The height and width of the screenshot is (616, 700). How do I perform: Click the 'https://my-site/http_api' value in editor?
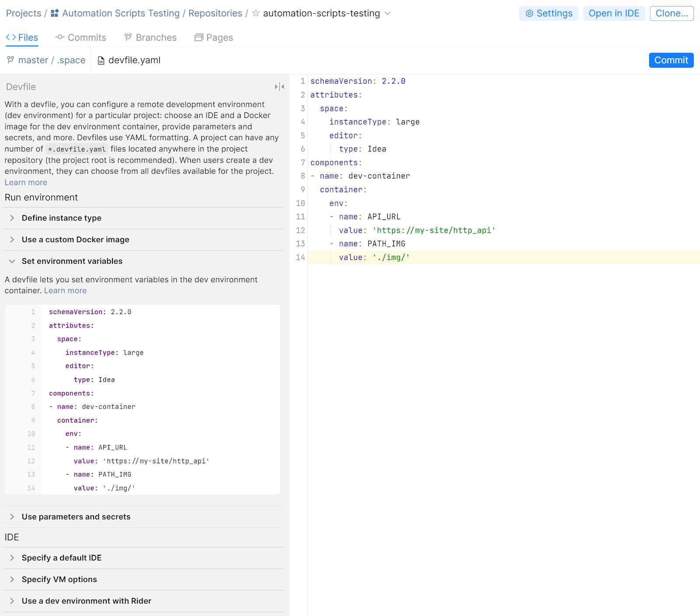434,231
